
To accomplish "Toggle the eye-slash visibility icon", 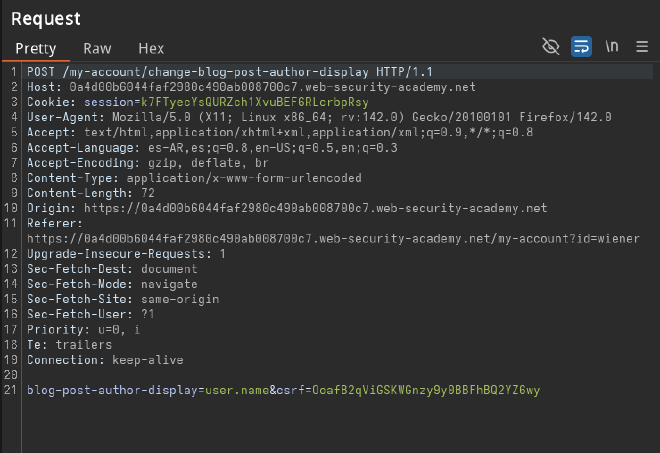I will [x=549, y=47].
